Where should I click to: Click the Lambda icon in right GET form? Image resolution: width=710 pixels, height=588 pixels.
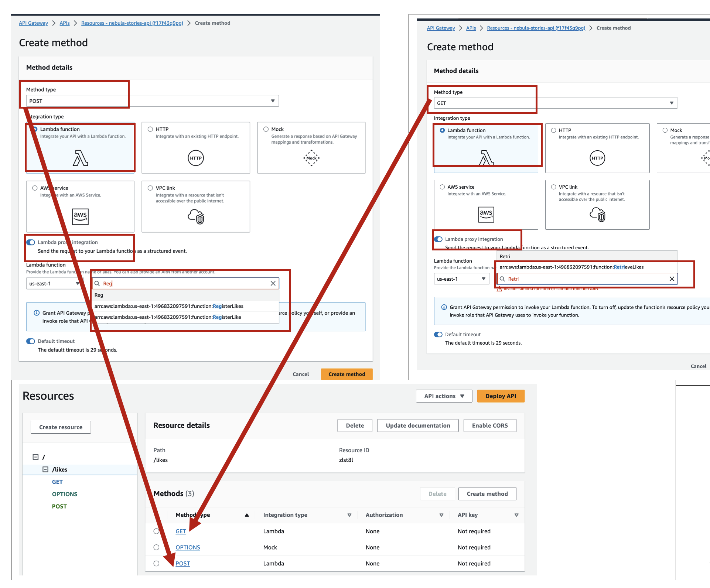point(486,158)
